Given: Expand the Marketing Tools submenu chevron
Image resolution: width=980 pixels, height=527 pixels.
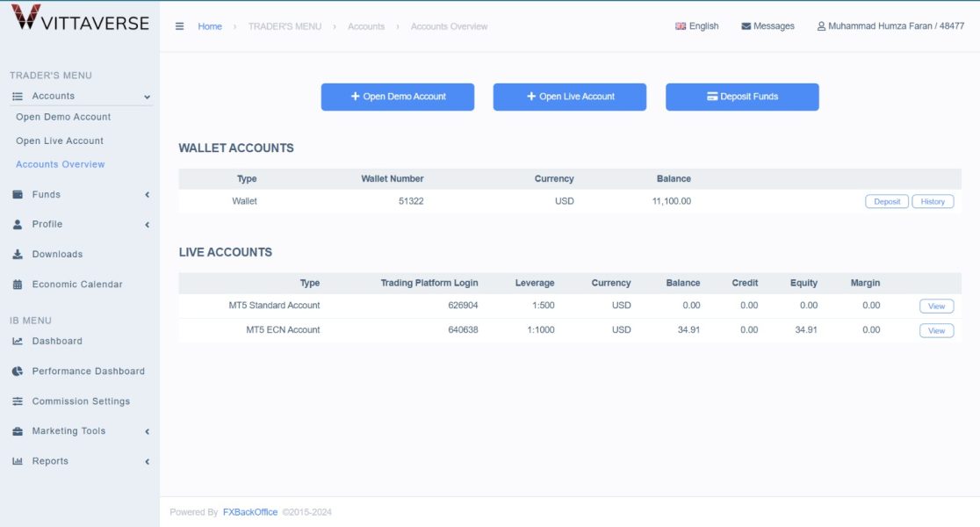Looking at the screenshot, I should tap(147, 431).
